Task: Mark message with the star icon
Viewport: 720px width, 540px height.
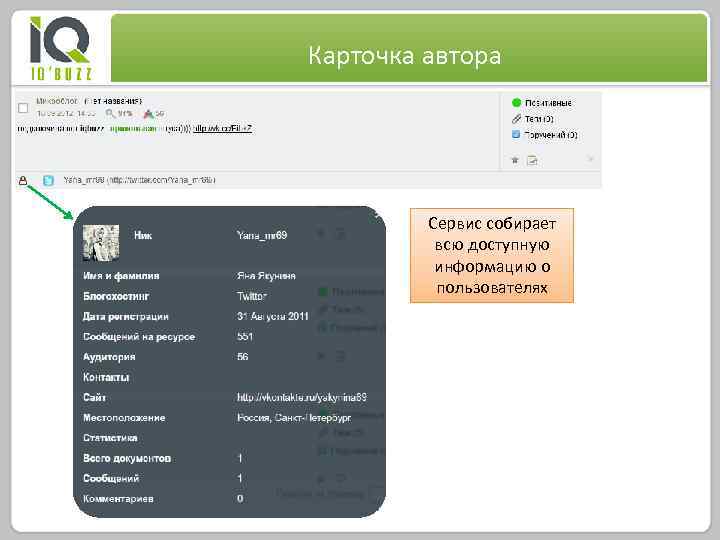Action: tap(515, 160)
